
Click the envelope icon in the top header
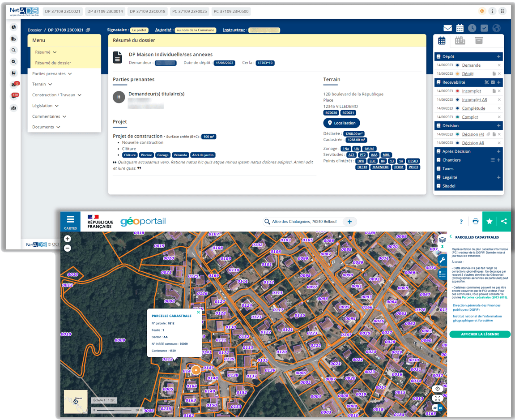[447, 28]
